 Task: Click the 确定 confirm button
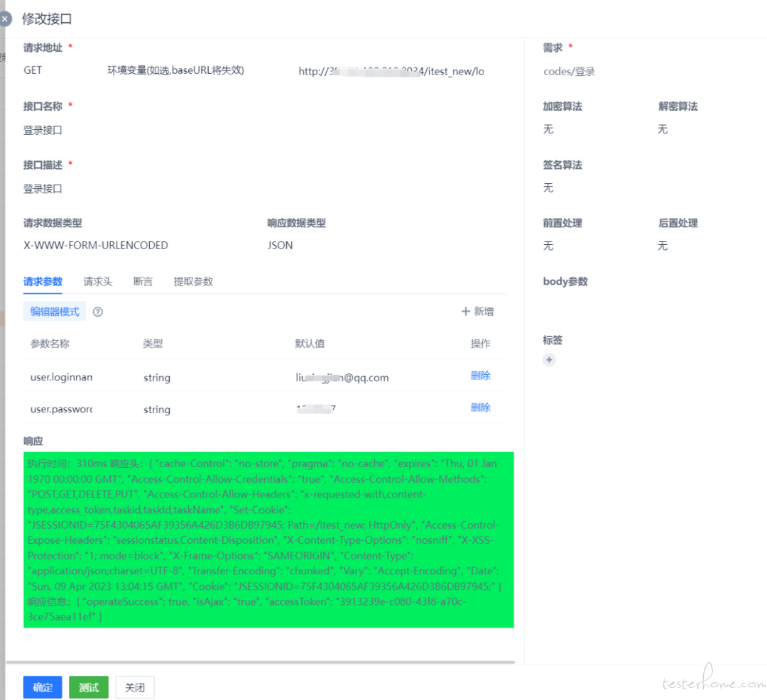[x=43, y=687]
